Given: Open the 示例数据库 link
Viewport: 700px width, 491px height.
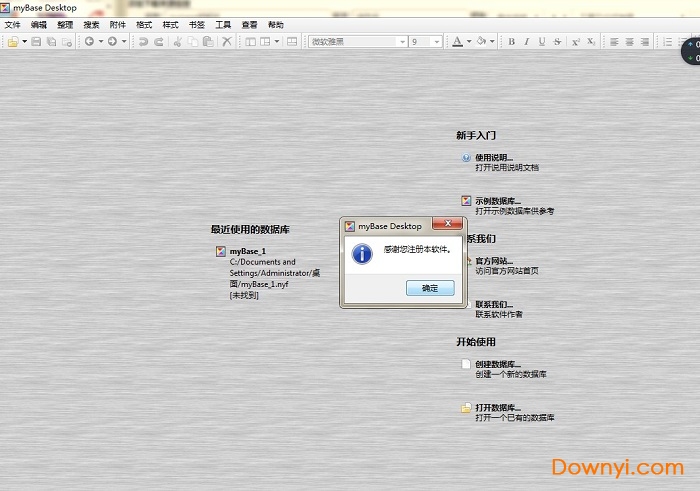Looking at the screenshot, I should [x=498, y=201].
